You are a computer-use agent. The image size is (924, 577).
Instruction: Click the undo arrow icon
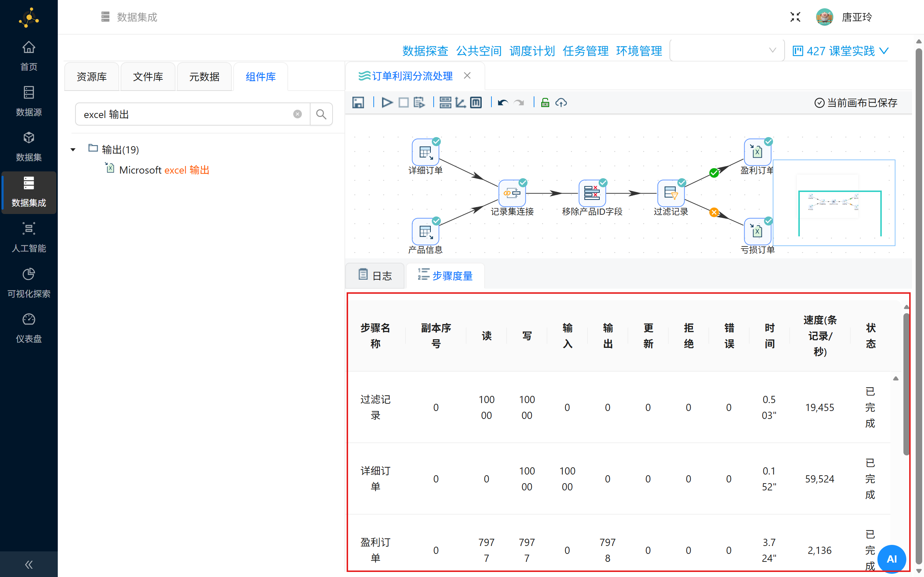click(503, 102)
